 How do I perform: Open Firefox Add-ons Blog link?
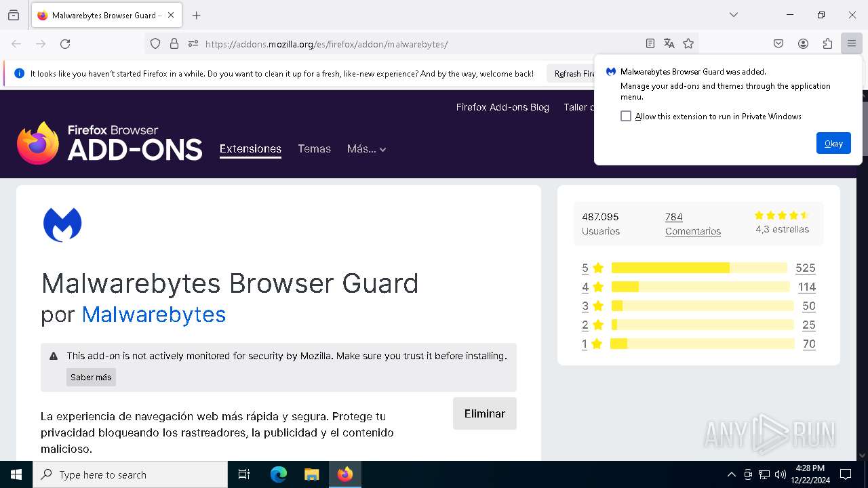click(x=502, y=107)
